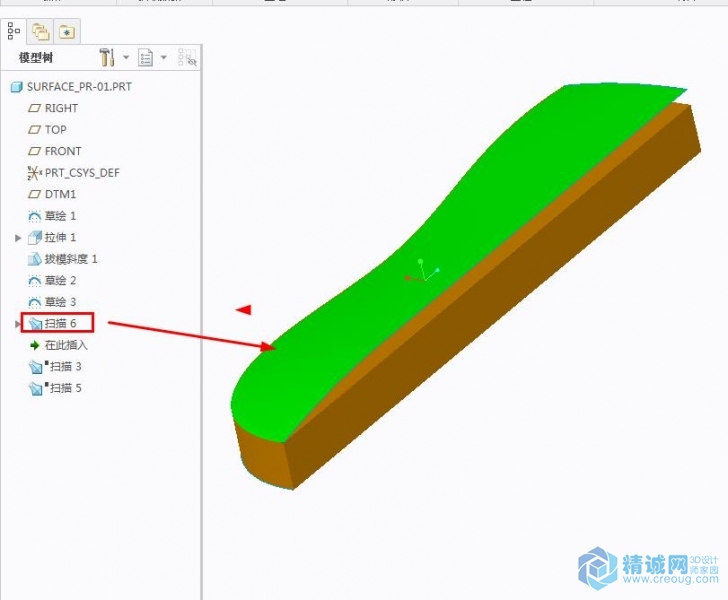The image size is (728, 600).
Task: Select suppressed 扫描 3 feature
Action: [x=65, y=366]
